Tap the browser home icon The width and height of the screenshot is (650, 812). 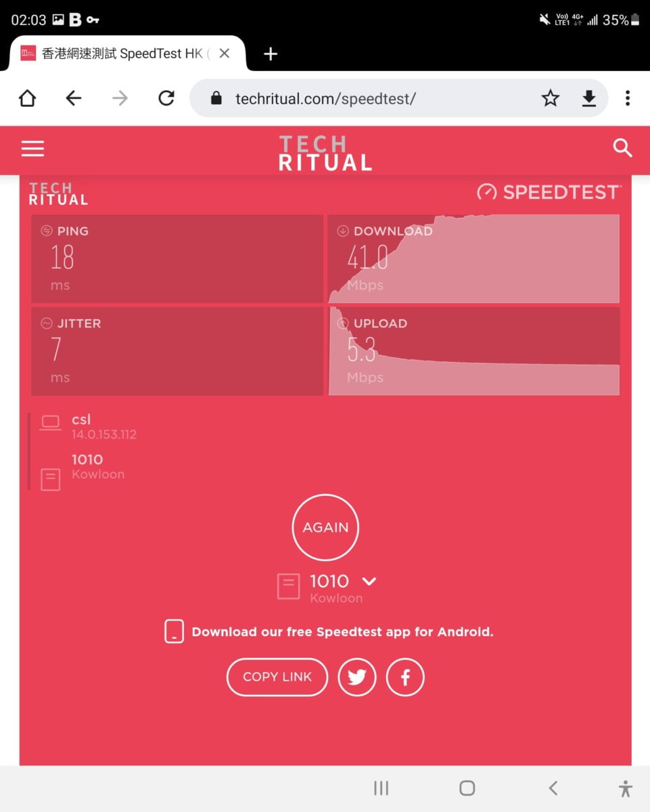[27, 99]
